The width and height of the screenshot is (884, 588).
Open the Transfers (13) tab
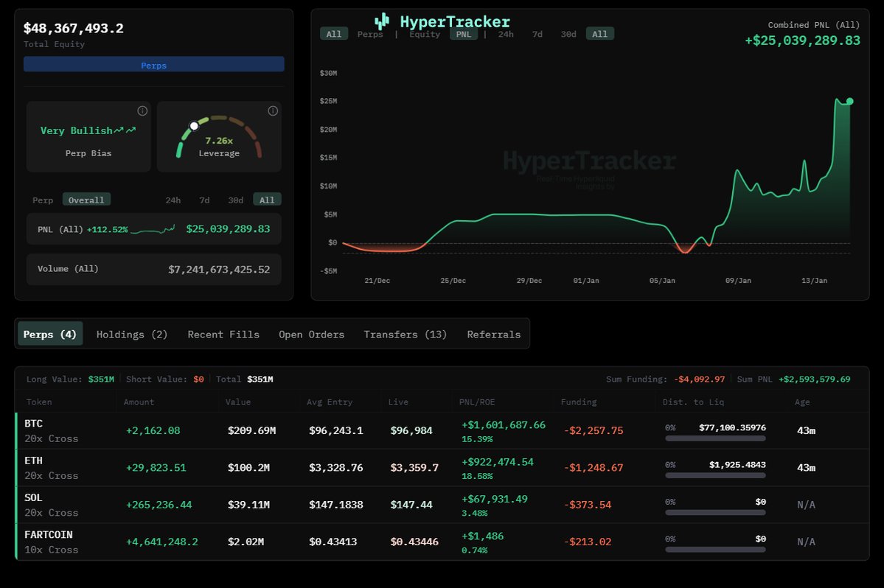click(x=406, y=334)
